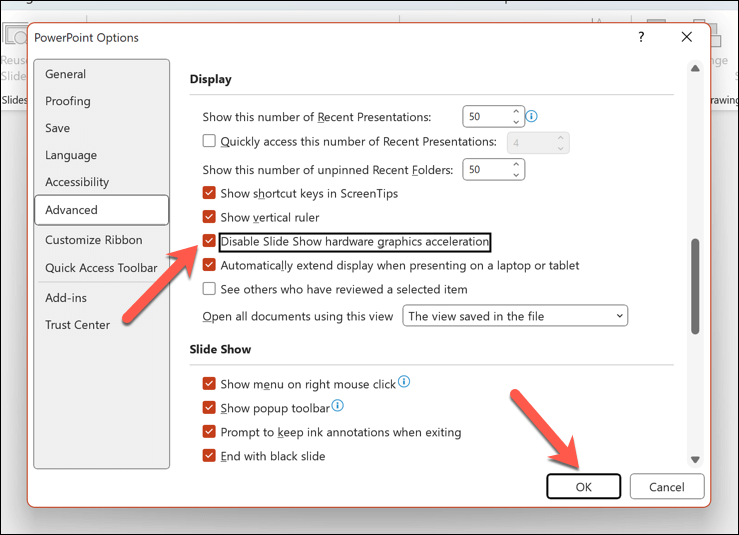
Task: Click info icon beside right mouse click option
Action: (x=404, y=382)
